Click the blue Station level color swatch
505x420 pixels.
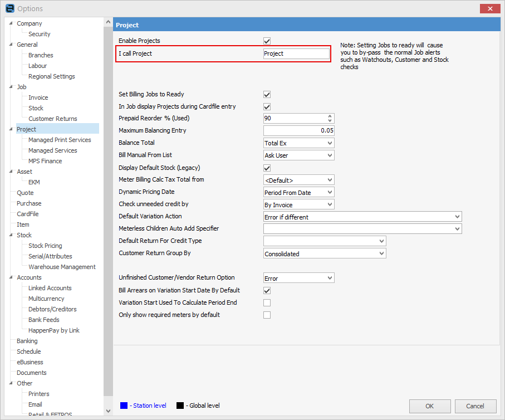click(124, 406)
